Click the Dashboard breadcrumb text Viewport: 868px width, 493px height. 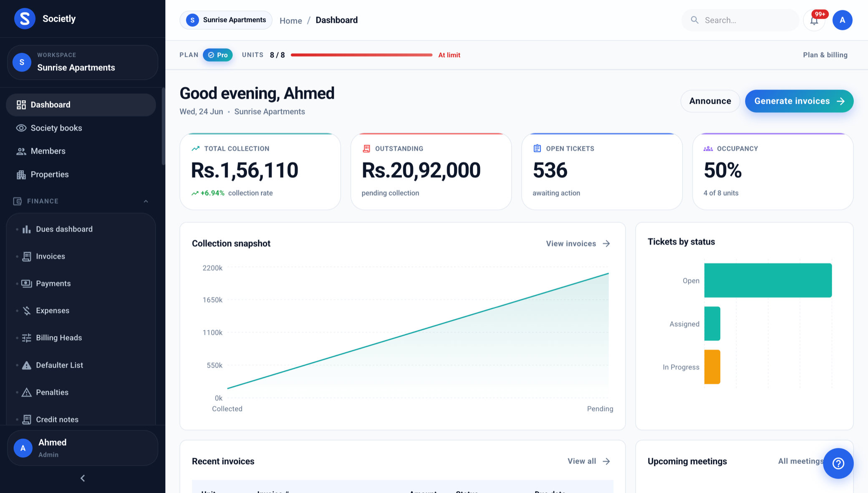tap(336, 20)
